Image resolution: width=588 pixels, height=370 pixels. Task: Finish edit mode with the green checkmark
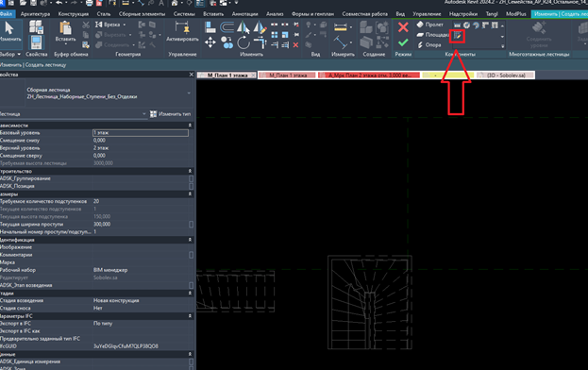point(403,42)
